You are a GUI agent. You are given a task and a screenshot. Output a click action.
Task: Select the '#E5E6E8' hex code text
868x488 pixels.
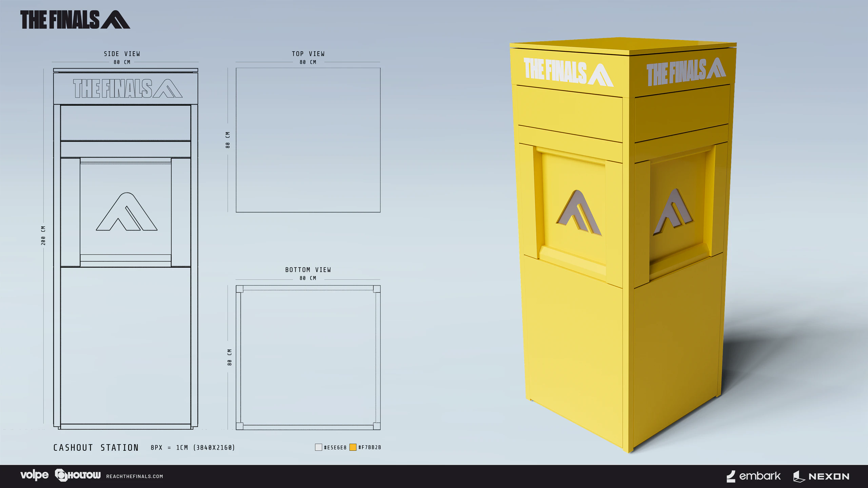(335, 447)
